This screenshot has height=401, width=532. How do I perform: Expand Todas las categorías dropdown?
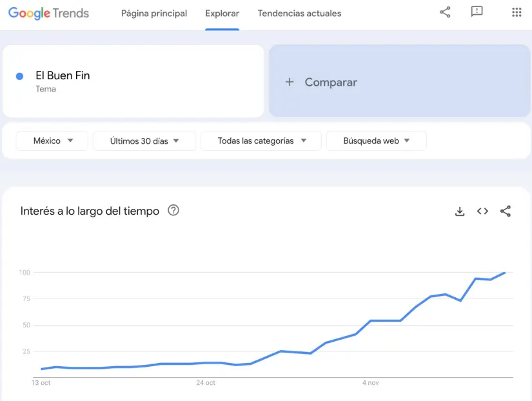[261, 141]
